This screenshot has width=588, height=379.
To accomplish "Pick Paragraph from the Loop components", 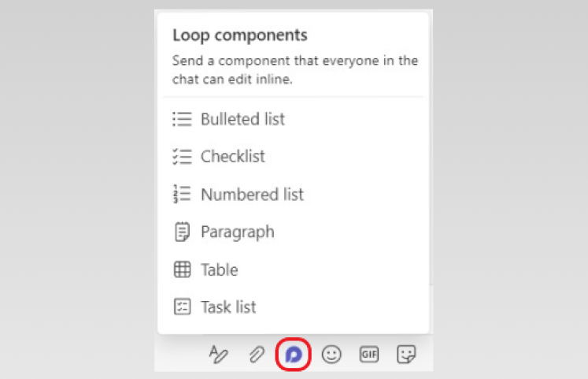I will click(x=238, y=232).
